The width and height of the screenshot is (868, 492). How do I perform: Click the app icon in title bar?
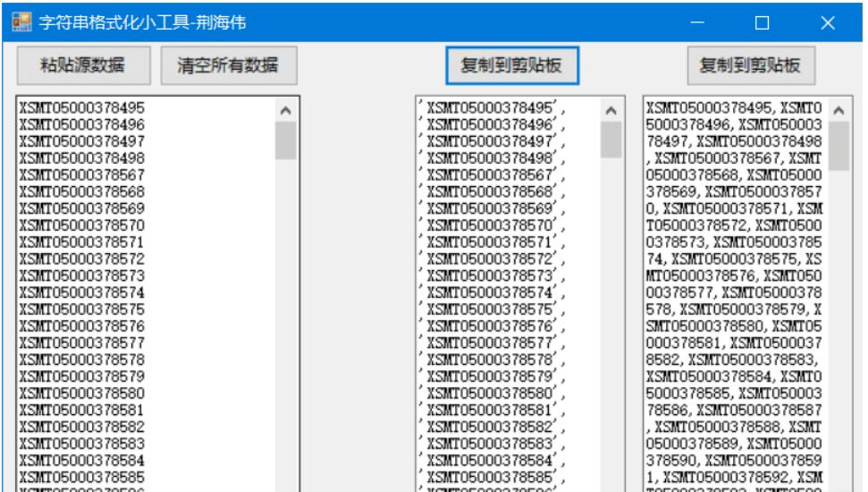21,22
